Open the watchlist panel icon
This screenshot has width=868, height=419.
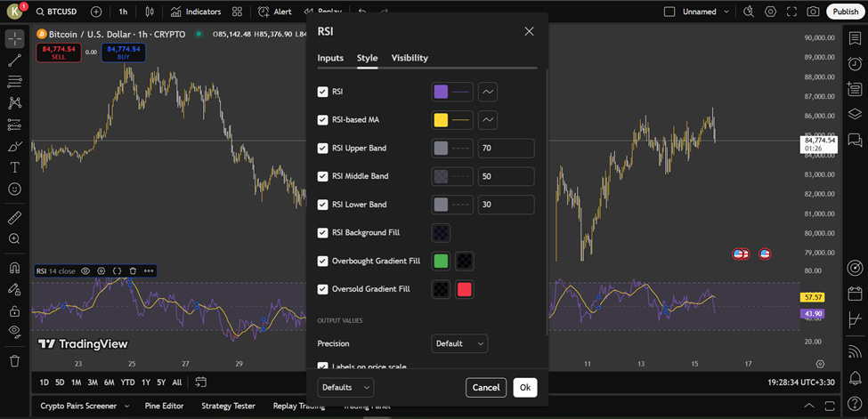point(855,39)
